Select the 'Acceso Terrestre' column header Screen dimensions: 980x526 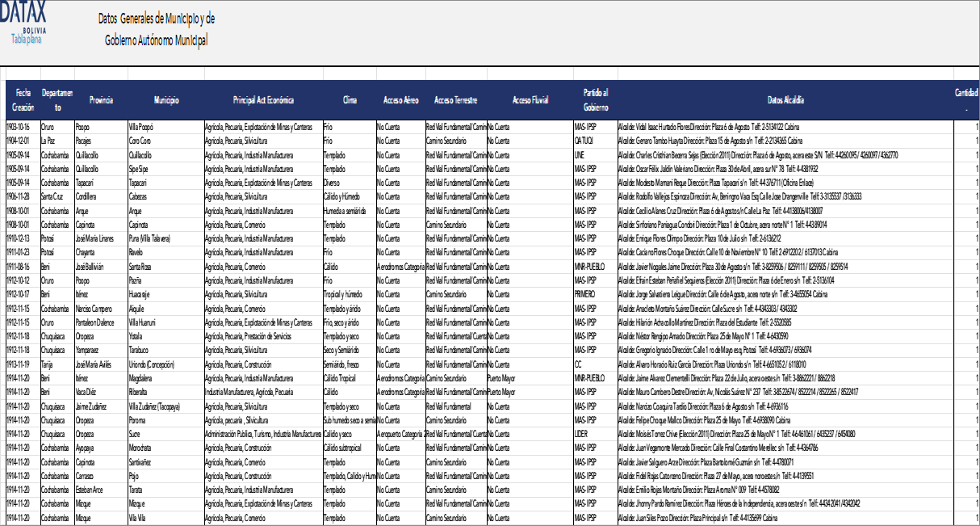(456, 100)
